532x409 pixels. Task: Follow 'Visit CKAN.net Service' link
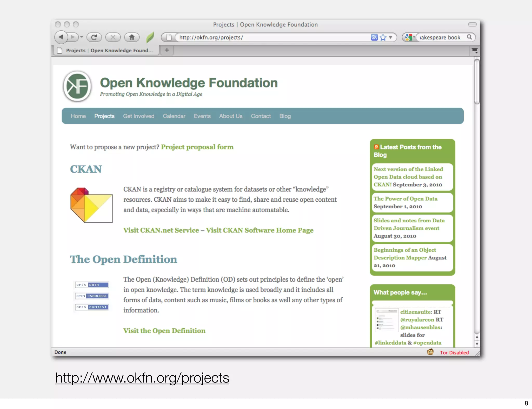pos(161,230)
